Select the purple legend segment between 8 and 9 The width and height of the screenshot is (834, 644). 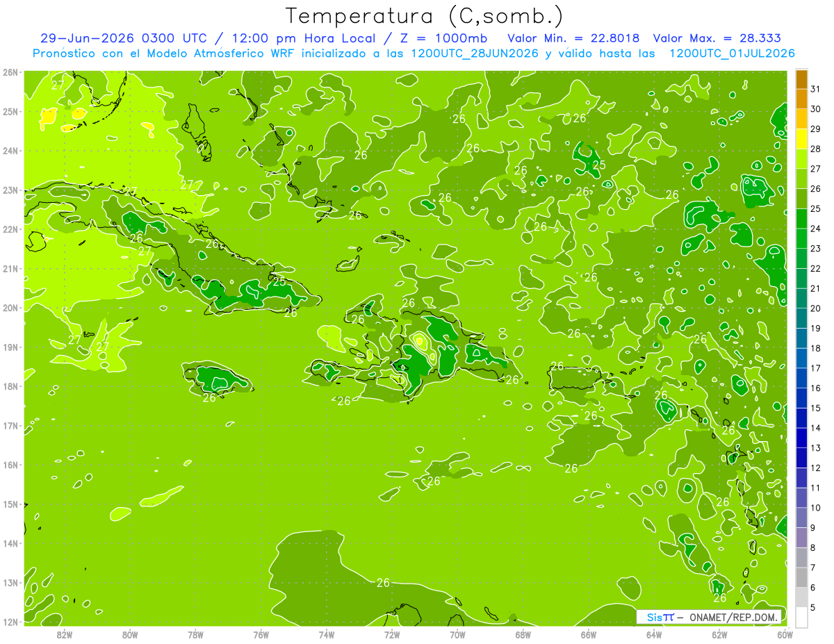[801, 538]
